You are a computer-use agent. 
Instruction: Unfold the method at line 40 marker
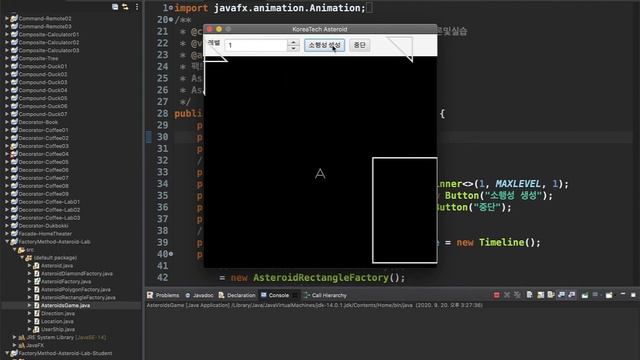pos(171,254)
